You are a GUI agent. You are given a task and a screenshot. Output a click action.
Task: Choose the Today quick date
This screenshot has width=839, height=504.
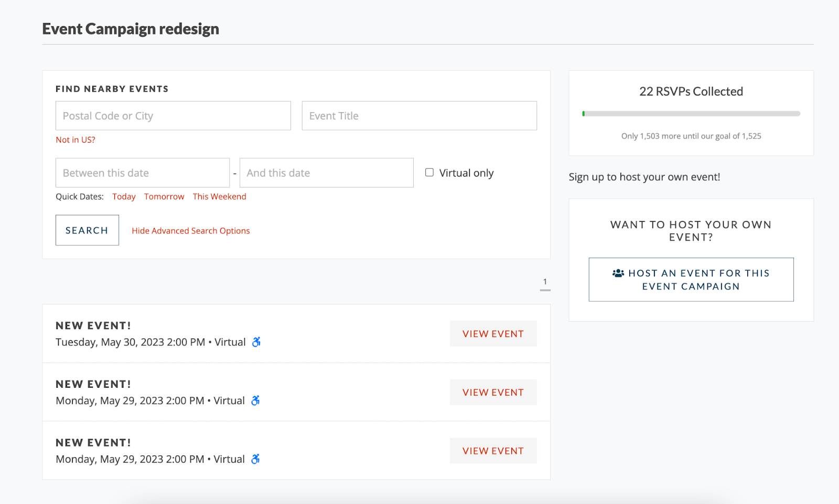[x=124, y=196]
